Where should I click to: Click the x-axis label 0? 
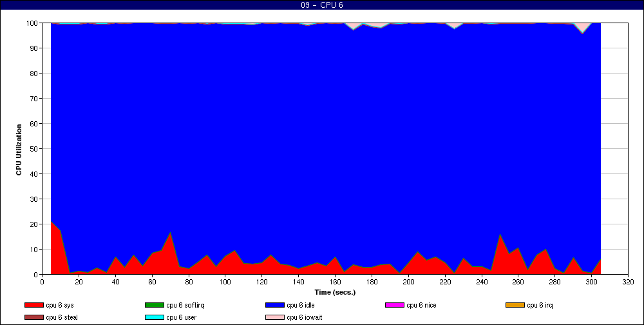click(42, 282)
